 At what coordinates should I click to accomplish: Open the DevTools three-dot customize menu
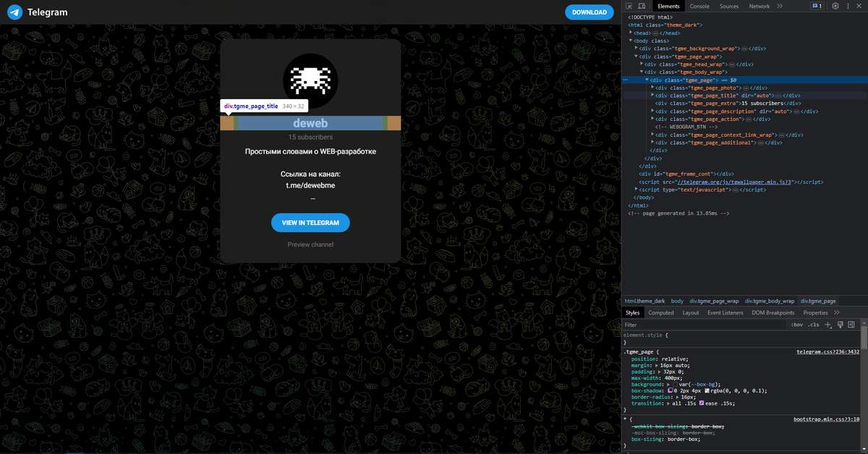848,6
